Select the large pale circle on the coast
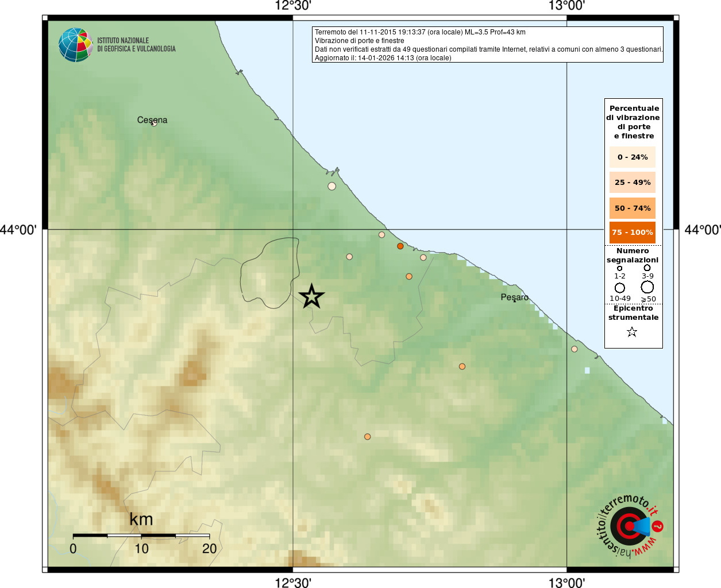 pos(331,186)
